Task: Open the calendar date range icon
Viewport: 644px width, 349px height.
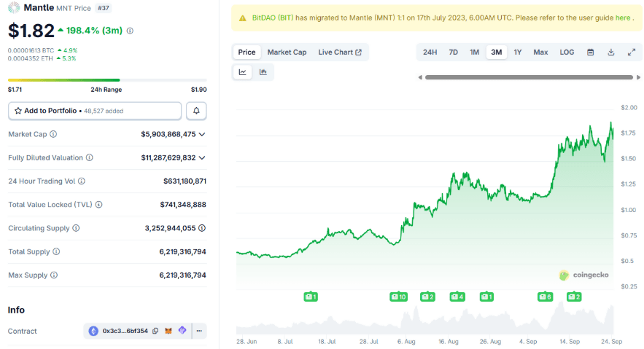Action: [x=591, y=52]
